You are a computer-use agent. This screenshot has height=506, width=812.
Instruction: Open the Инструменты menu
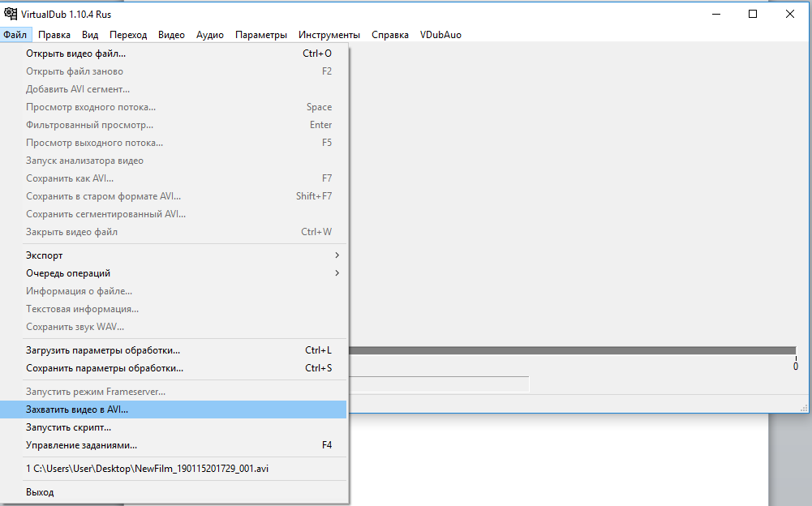[329, 35]
